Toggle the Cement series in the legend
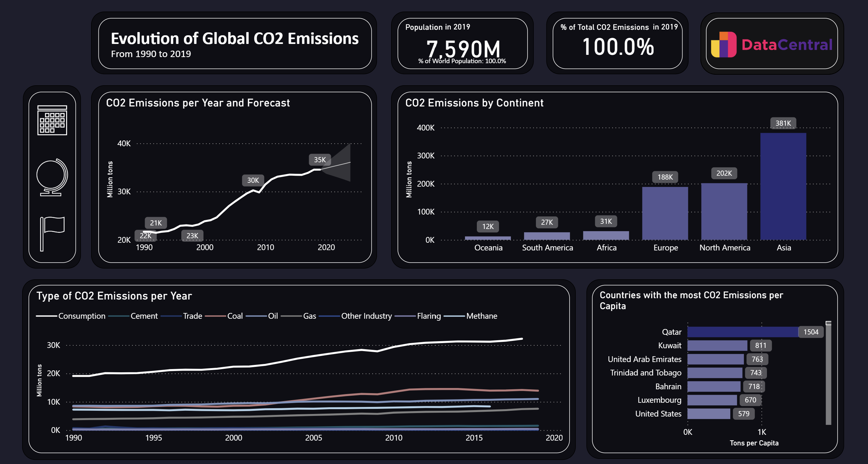The image size is (868, 464). point(144,316)
